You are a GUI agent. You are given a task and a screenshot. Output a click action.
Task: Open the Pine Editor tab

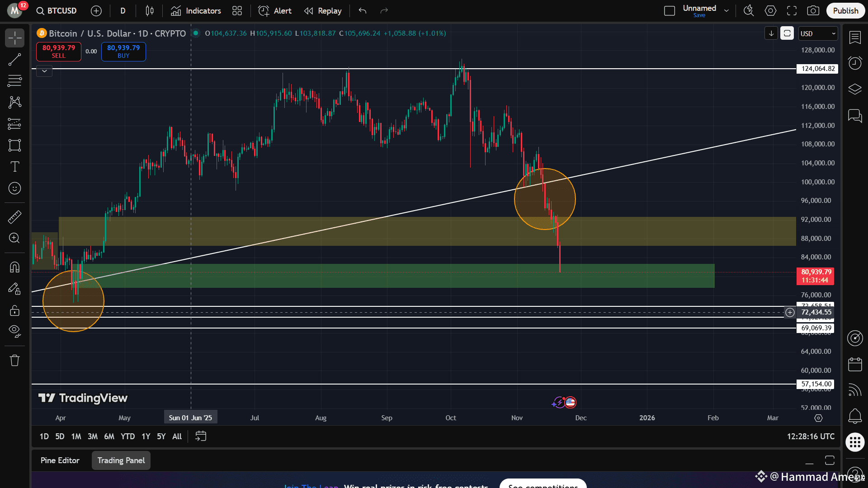60,460
